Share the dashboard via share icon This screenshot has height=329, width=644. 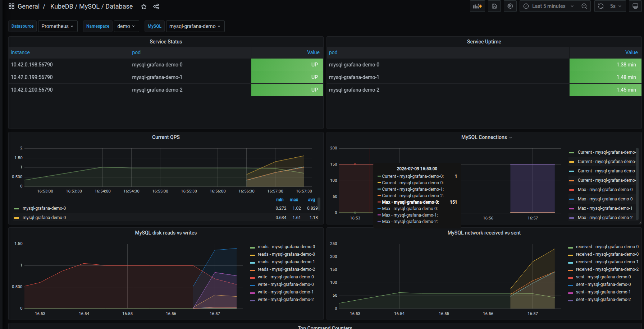pyautogui.click(x=156, y=6)
